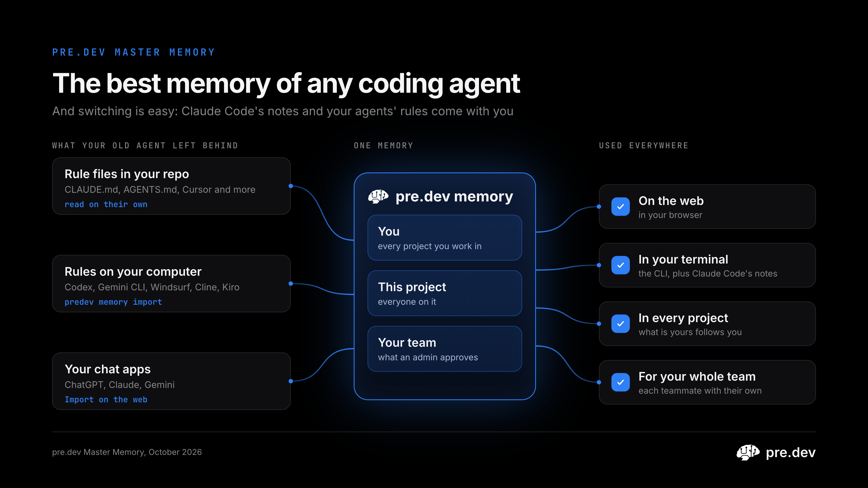868x488 pixels.
Task: Click the PRE.DEV MASTER MEMORY label
Action: point(133,52)
